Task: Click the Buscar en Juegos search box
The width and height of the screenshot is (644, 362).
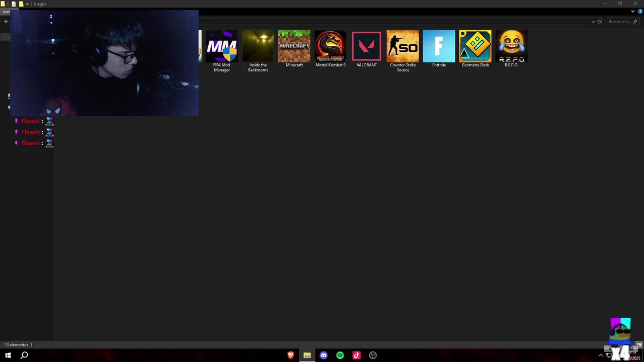Action: [622, 22]
